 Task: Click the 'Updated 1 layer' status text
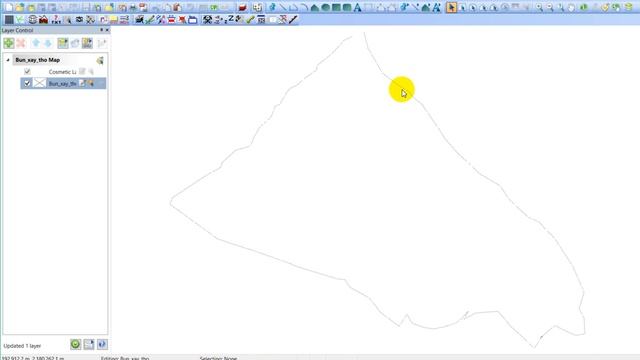pos(22,346)
